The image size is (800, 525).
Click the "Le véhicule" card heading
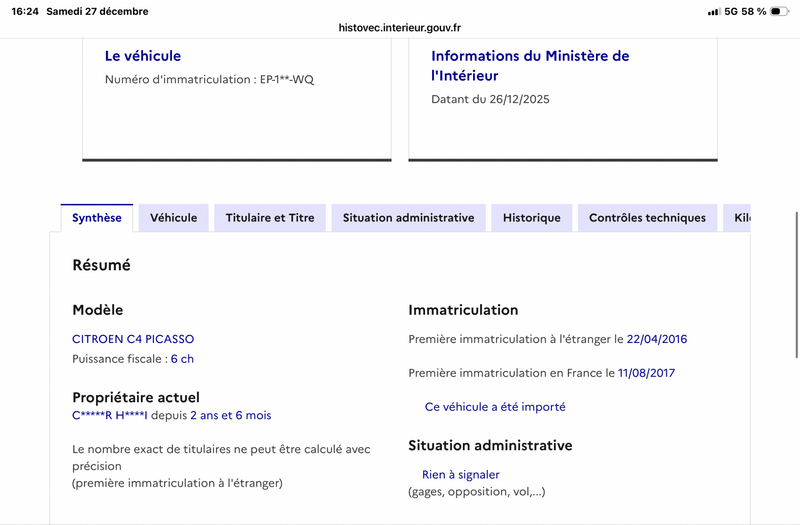click(x=143, y=56)
